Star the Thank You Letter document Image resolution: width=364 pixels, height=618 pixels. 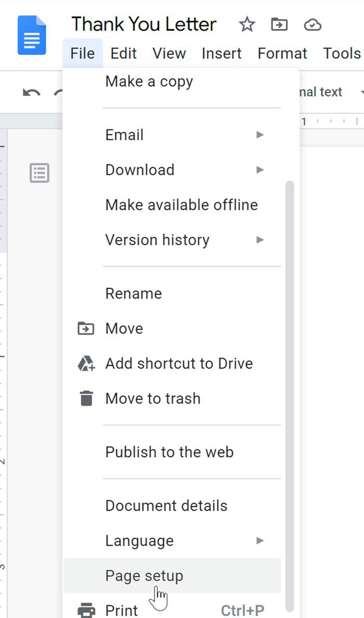pyautogui.click(x=247, y=24)
